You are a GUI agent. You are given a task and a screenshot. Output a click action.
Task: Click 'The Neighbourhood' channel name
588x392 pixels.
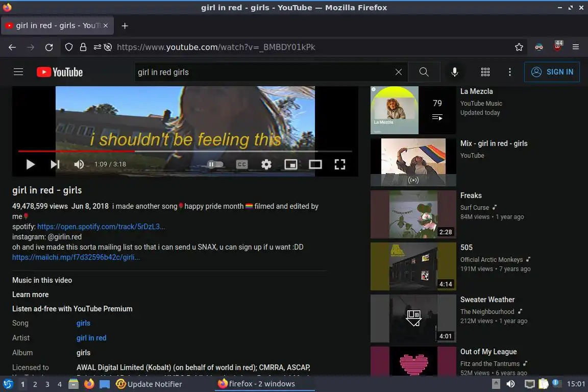(x=487, y=312)
